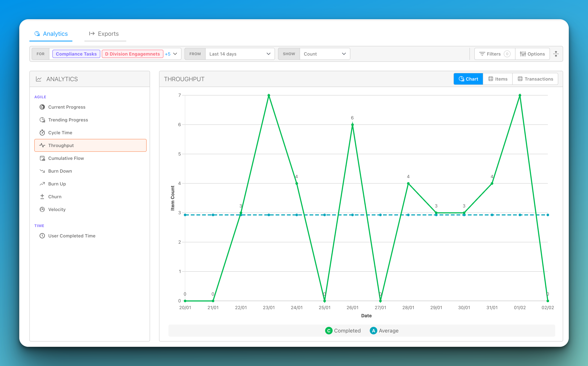The image size is (588, 366).
Task: Click the Current Progress icon in sidebar
Action: [42, 107]
